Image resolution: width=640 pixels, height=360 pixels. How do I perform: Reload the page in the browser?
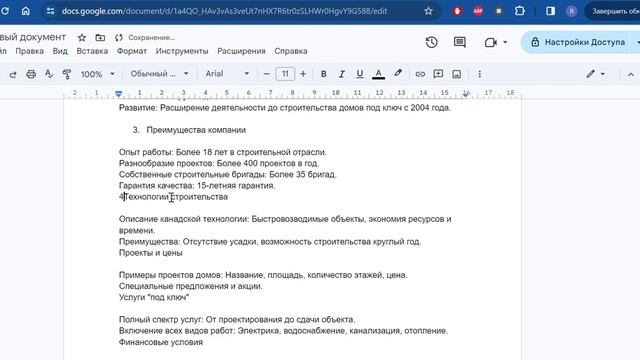5,11
